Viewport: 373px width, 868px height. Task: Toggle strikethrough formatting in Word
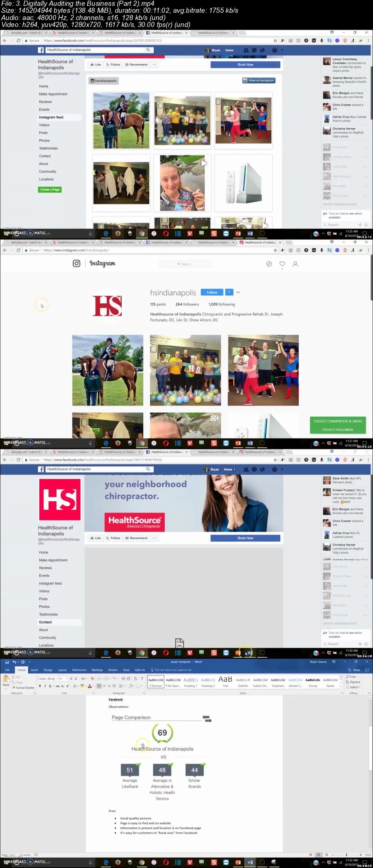[58, 686]
